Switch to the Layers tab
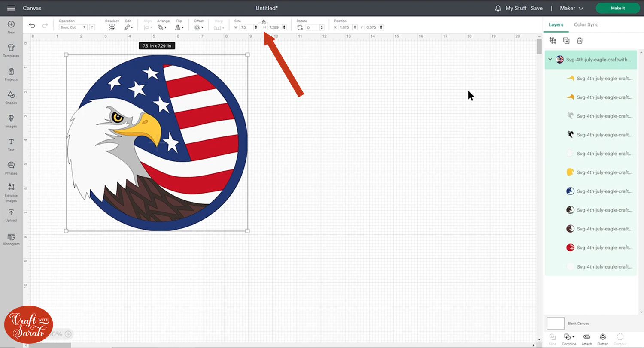The width and height of the screenshot is (644, 348). click(556, 24)
